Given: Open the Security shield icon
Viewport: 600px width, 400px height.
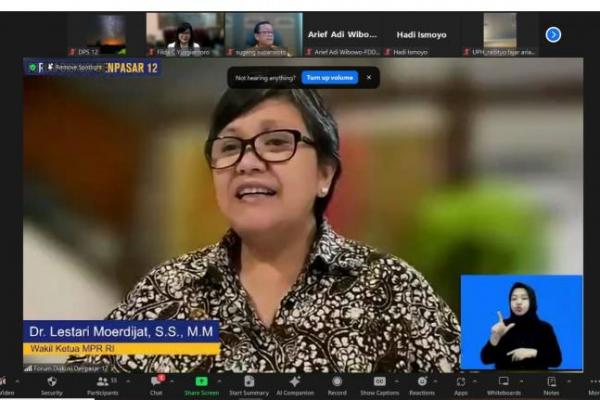Looking at the screenshot, I should point(52,382).
